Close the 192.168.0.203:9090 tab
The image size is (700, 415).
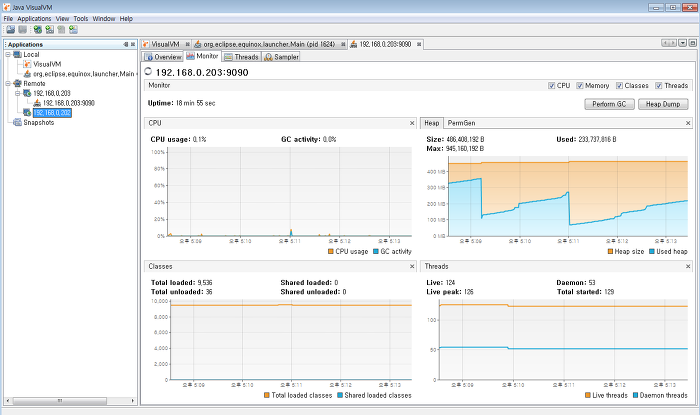[x=419, y=44]
